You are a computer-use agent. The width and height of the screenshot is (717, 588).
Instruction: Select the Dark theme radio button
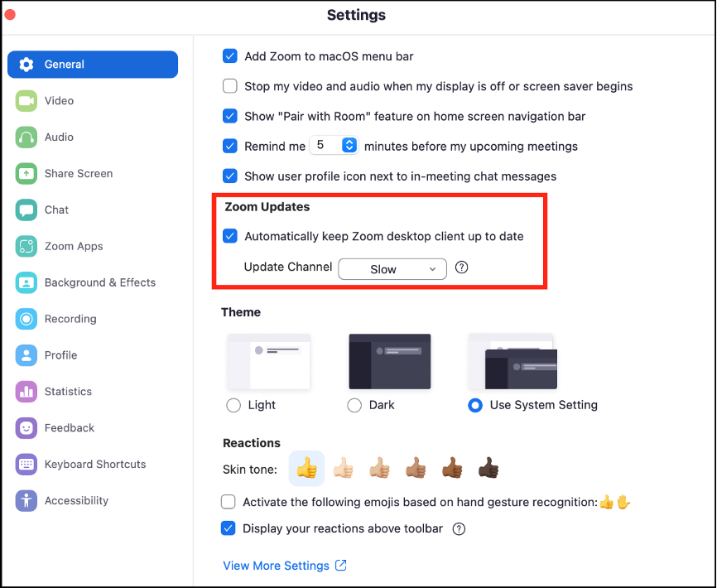tap(354, 406)
